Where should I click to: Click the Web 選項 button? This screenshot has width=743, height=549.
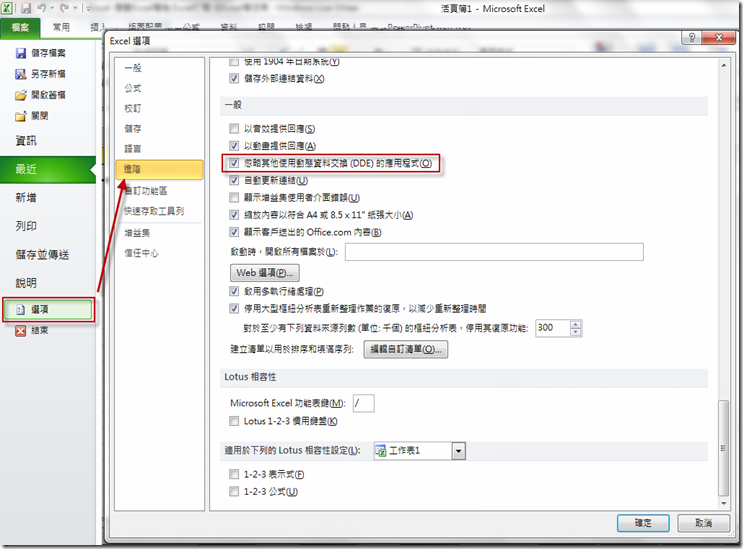265,273
